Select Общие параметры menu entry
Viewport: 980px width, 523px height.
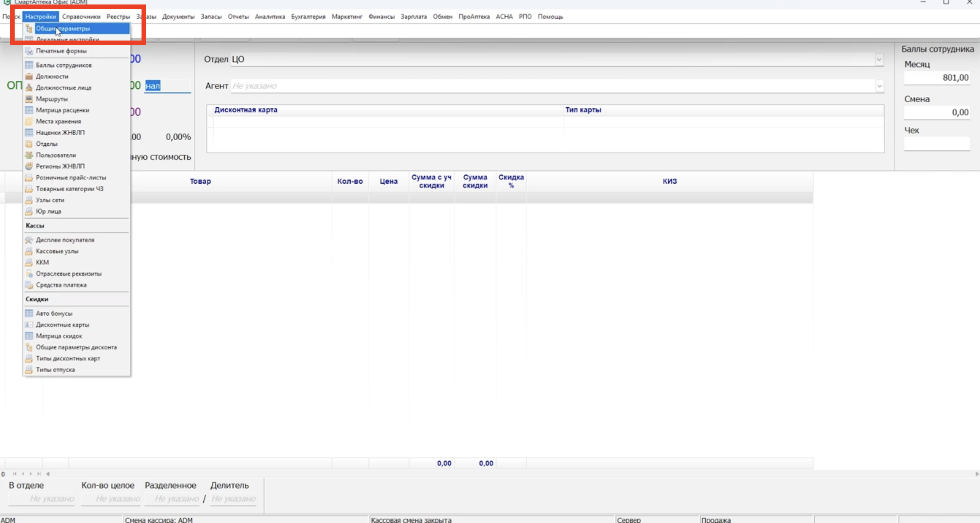tap(63, 28)
